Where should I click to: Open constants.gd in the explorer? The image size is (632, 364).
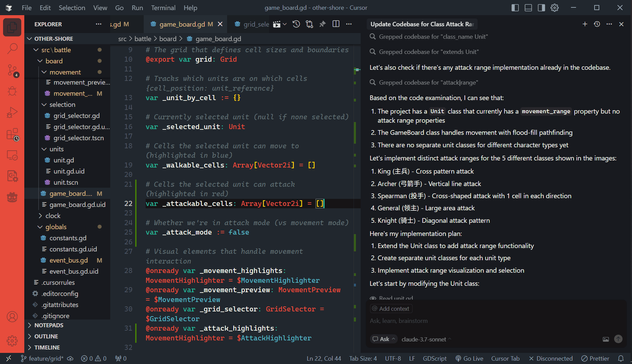pos(68,238)
